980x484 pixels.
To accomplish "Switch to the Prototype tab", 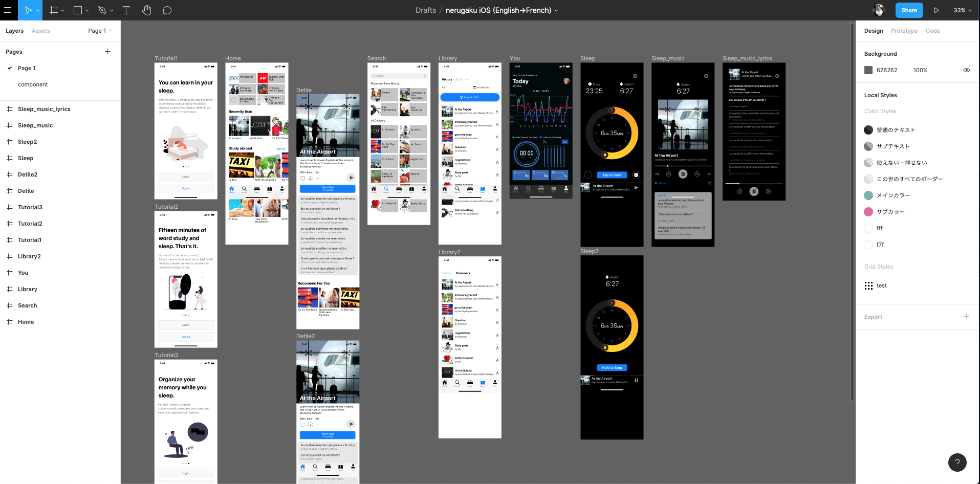I will tap(904, 31).
